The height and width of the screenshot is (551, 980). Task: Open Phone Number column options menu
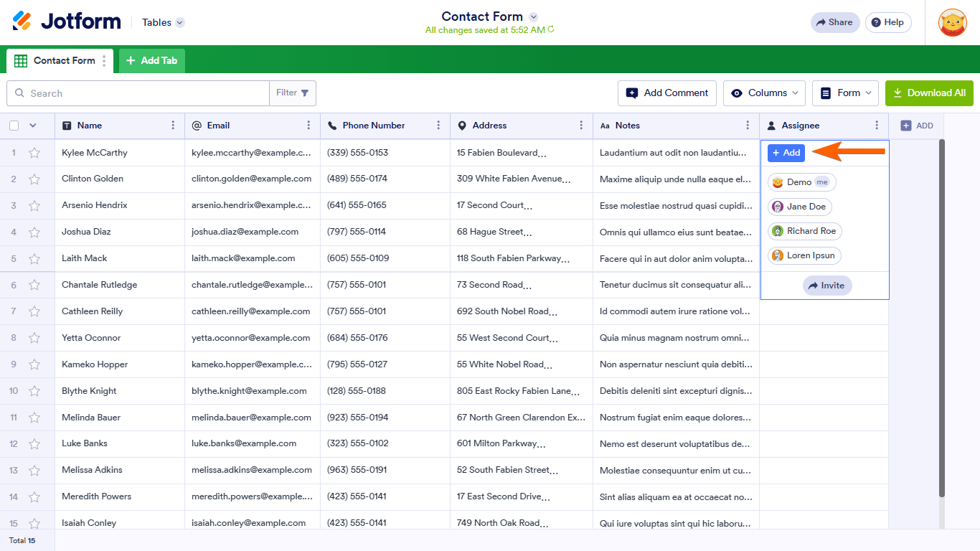[438, 126]
